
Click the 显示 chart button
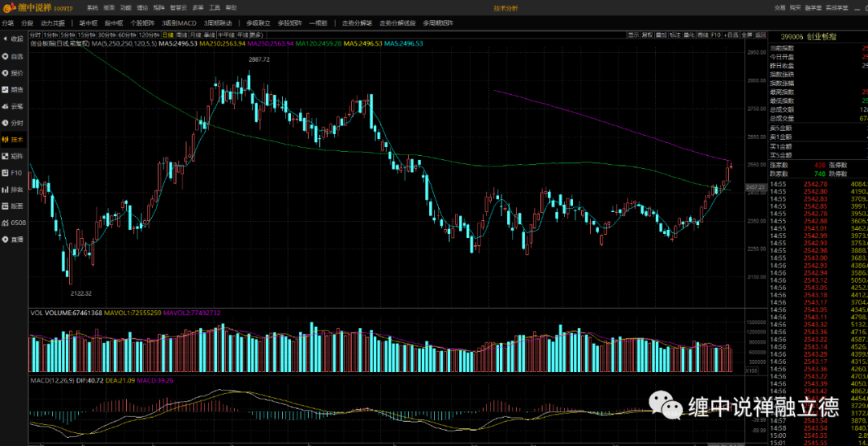pos(633,35)
